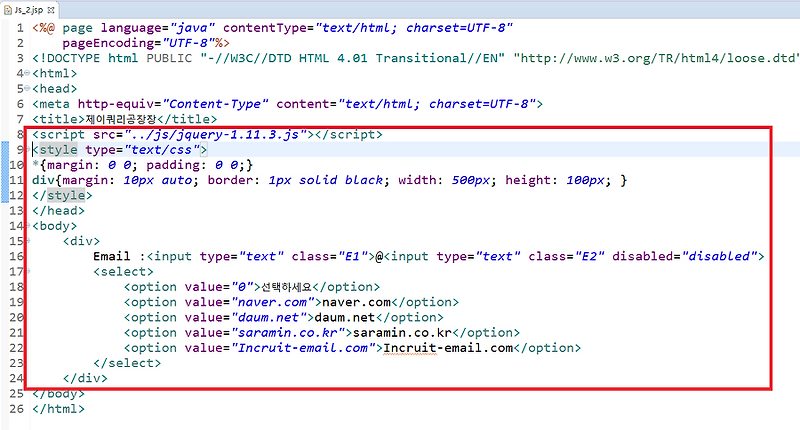The width and height of the screenshot is (800, 430).
Task: Click line number 20 in the gutter
Action: [x=16, y=317]
